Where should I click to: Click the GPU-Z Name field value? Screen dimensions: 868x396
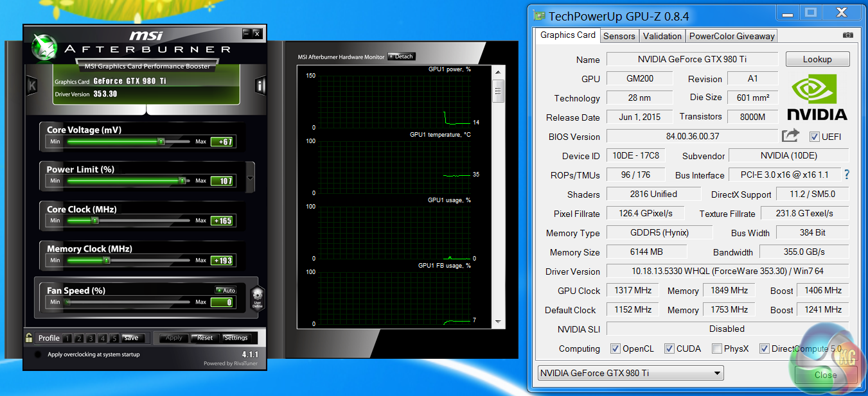[x=692, y=59]
